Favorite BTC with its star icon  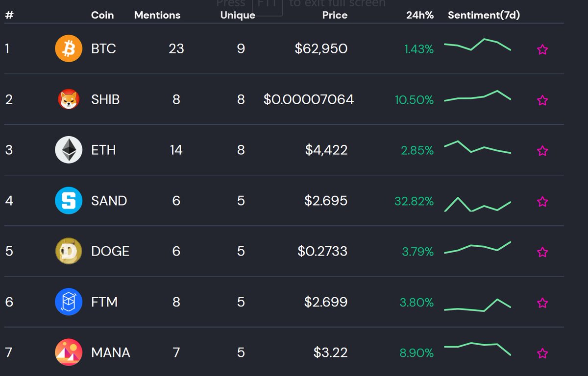(542, 49)
